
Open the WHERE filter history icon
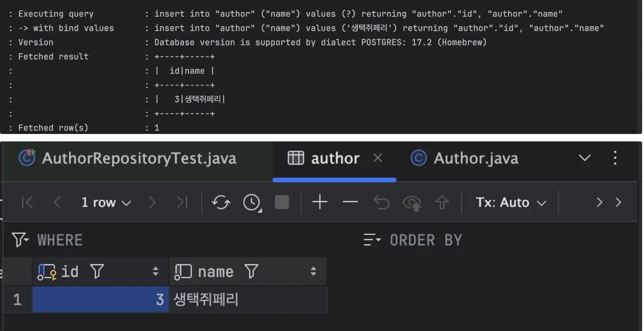[x=20, y=240]
